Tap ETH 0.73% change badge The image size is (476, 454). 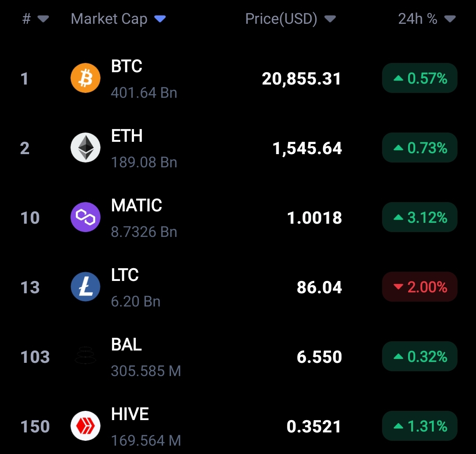(x=420, y=148)
